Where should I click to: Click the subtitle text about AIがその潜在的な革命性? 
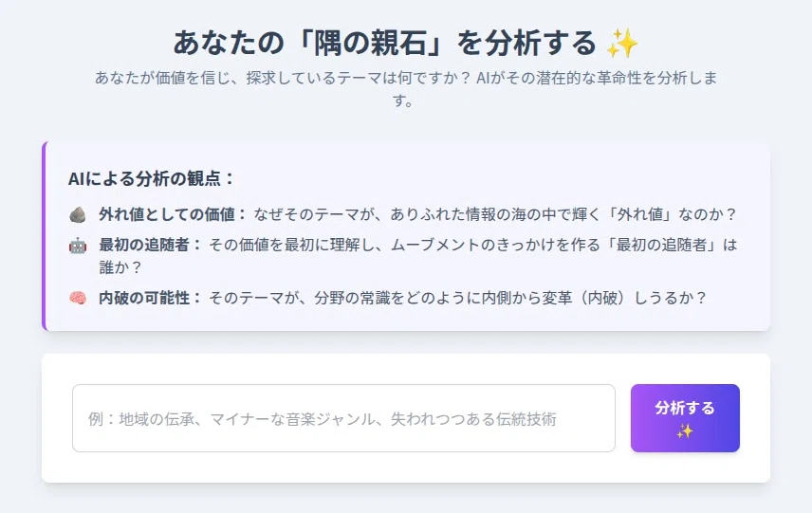[405, 88]
